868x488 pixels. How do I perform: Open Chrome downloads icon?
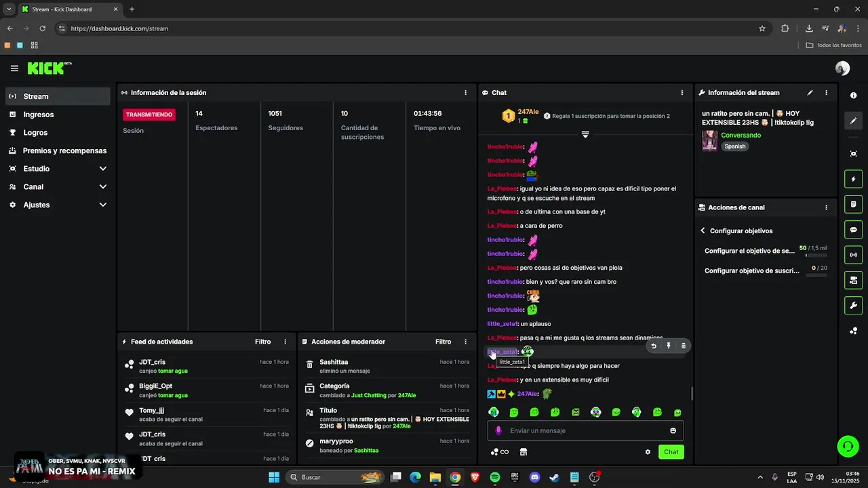pyautogui.click(x=809, y=28)
